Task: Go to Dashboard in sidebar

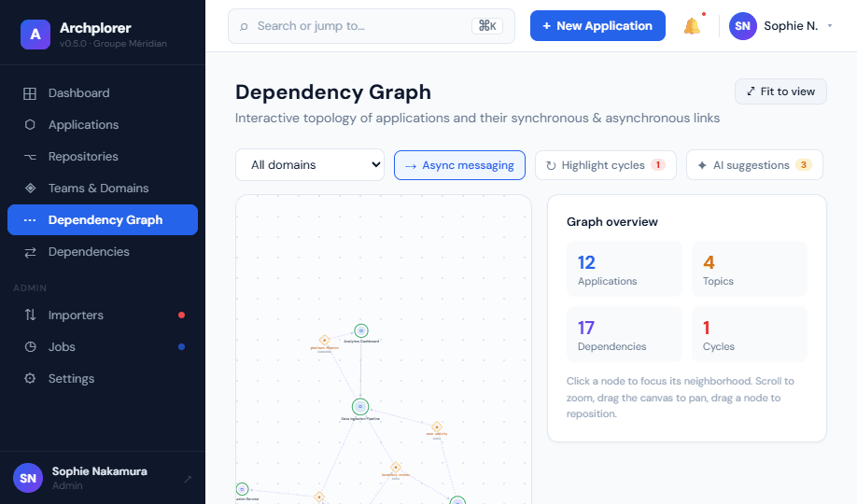Action: (x=103, y=93)
